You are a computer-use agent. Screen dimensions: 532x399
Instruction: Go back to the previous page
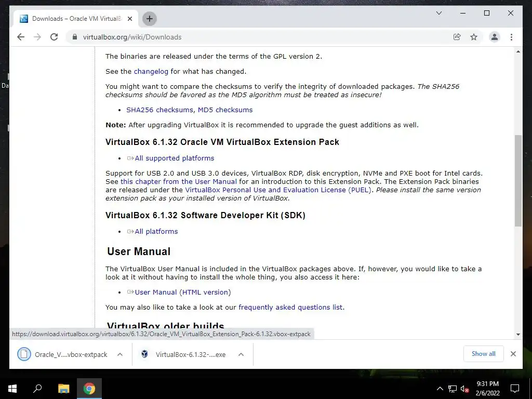21,37
